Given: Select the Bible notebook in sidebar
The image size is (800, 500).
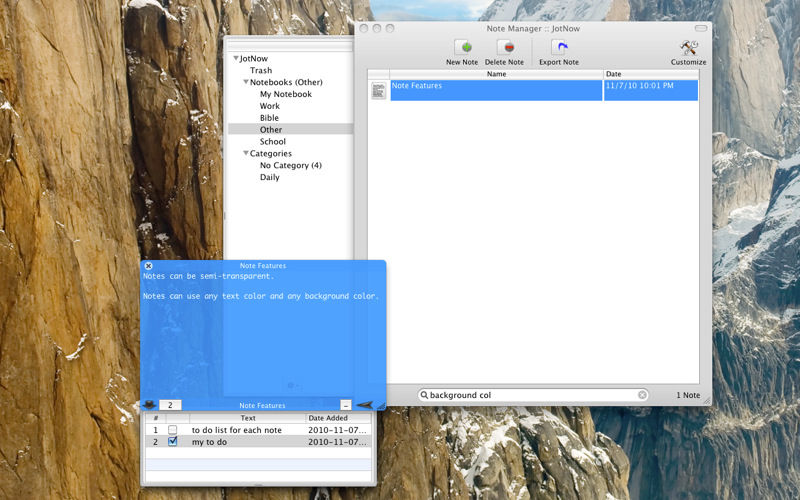Looking at the screenshot, I should pos(269,118).
